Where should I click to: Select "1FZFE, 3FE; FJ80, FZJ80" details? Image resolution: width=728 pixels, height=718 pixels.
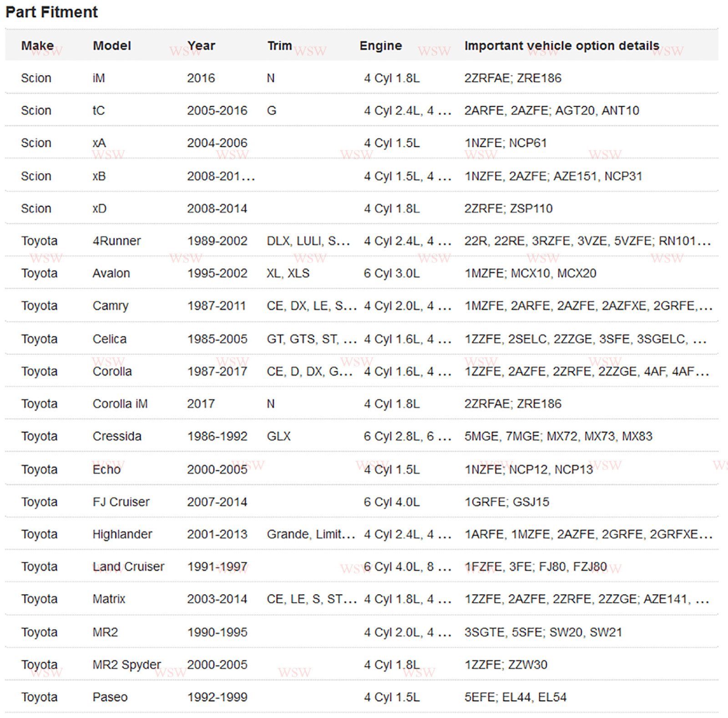tap(536, 566)
